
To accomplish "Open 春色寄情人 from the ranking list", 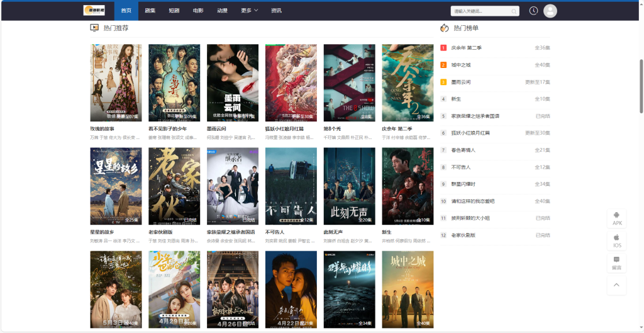I will click(x=464, y=150).
